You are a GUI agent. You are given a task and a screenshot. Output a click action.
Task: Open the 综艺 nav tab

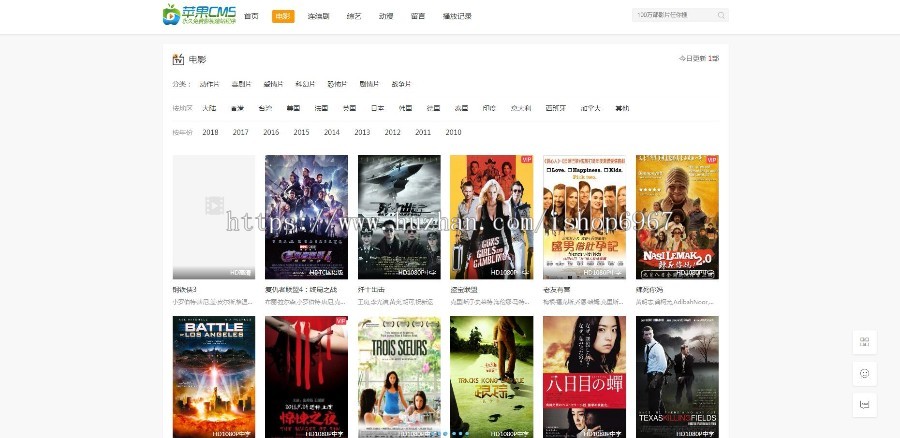[x=354, y=16]
